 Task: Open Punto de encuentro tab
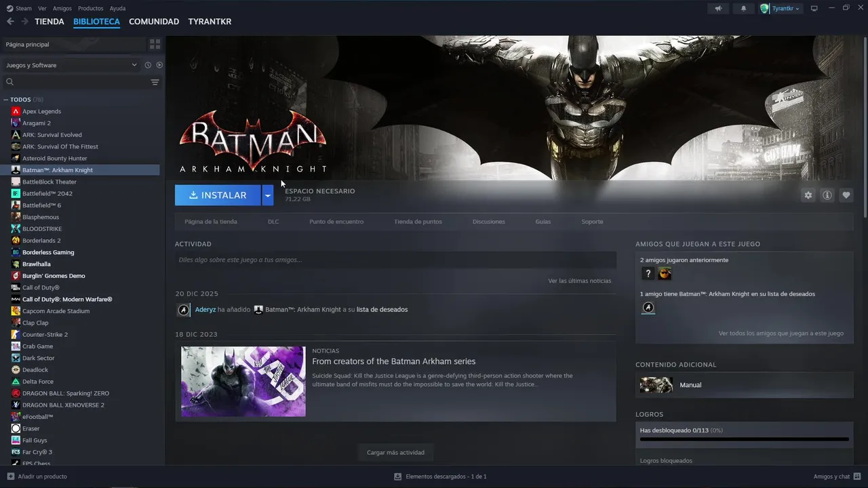[x=336, y=222]
